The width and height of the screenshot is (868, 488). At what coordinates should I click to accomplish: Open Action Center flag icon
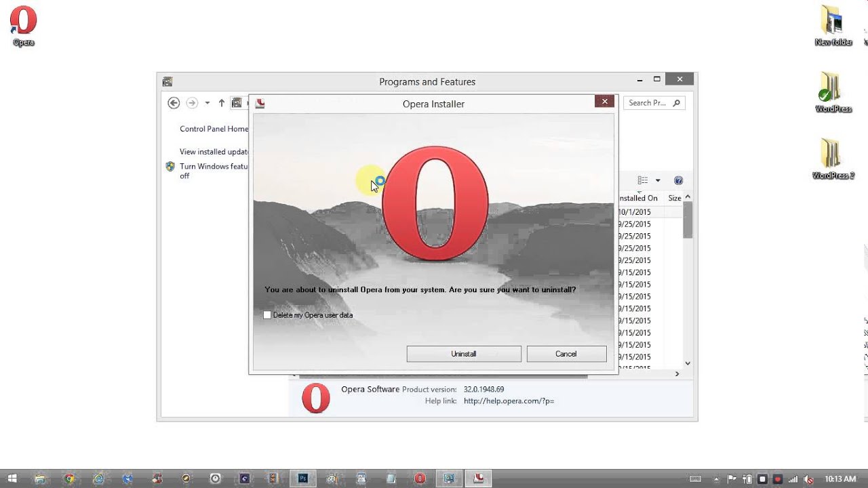[x=732, y=479]
